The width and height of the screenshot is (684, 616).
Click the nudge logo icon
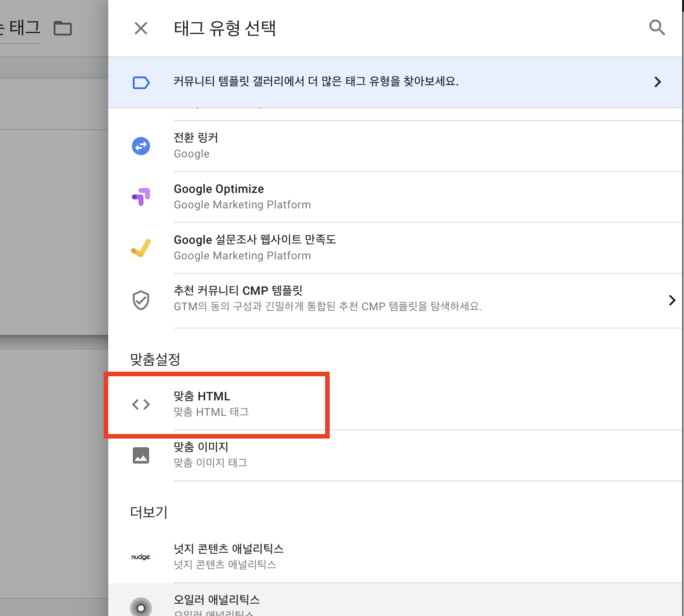point(141,556)
